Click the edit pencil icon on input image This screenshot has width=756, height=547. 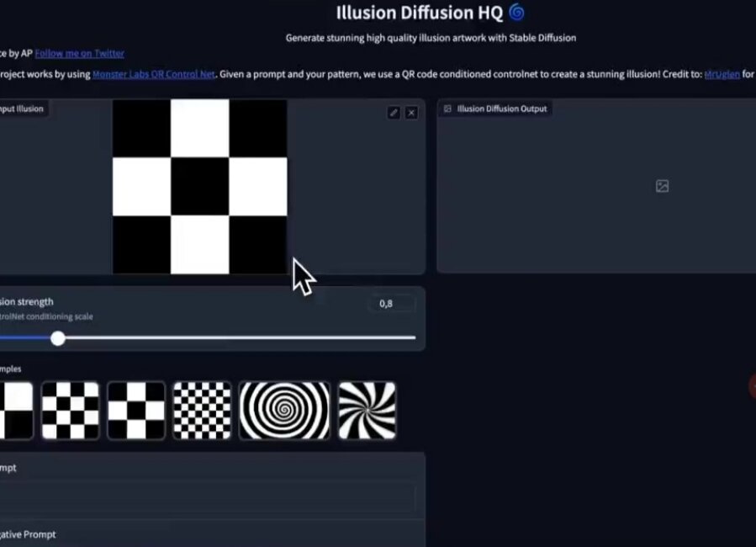coord(394,113)
